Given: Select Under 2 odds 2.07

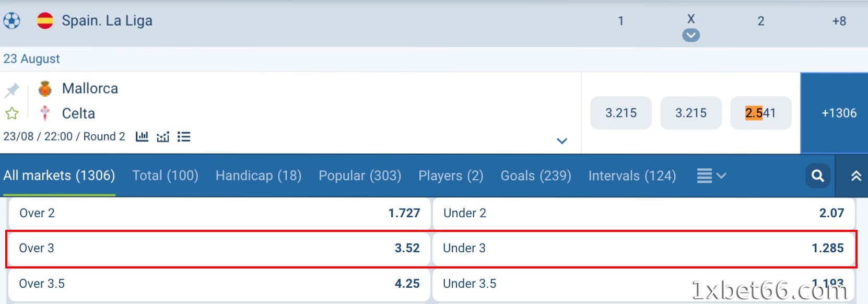Looking at the screenshot, I should click(643, 213).
